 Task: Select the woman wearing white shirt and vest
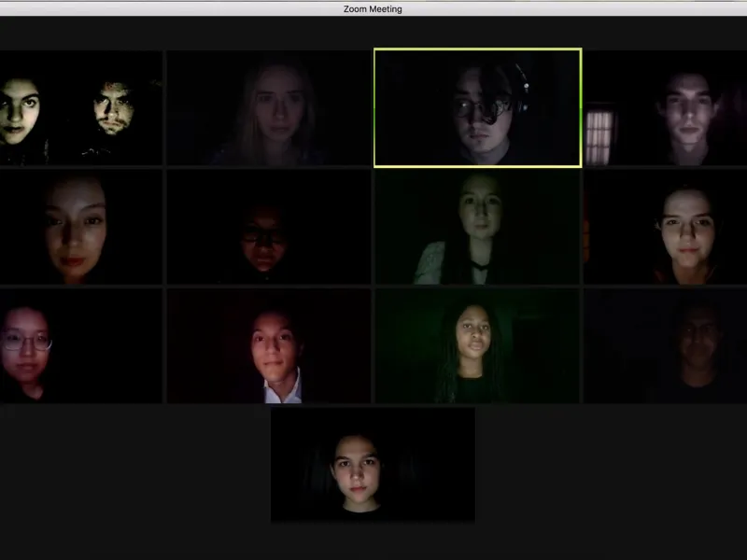pos(478,227)
